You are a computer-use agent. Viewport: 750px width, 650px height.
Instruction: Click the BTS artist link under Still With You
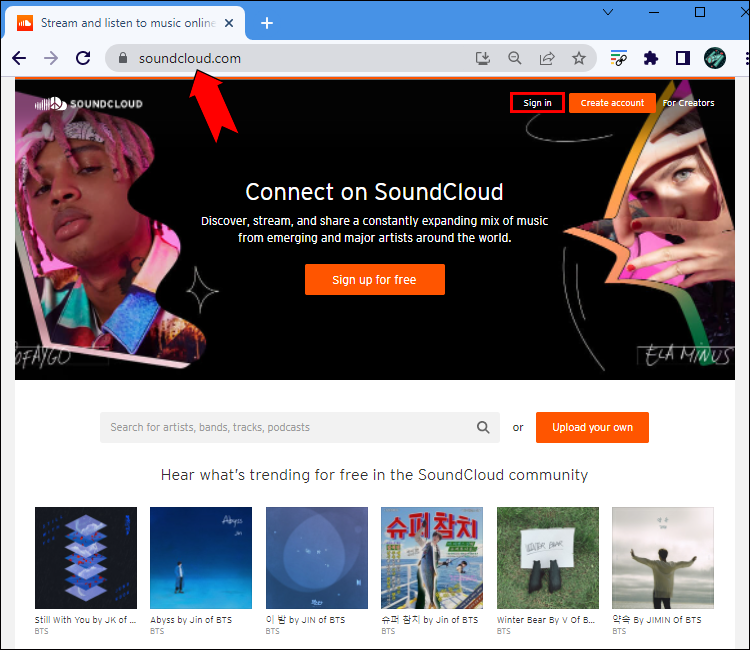[41, 631]
